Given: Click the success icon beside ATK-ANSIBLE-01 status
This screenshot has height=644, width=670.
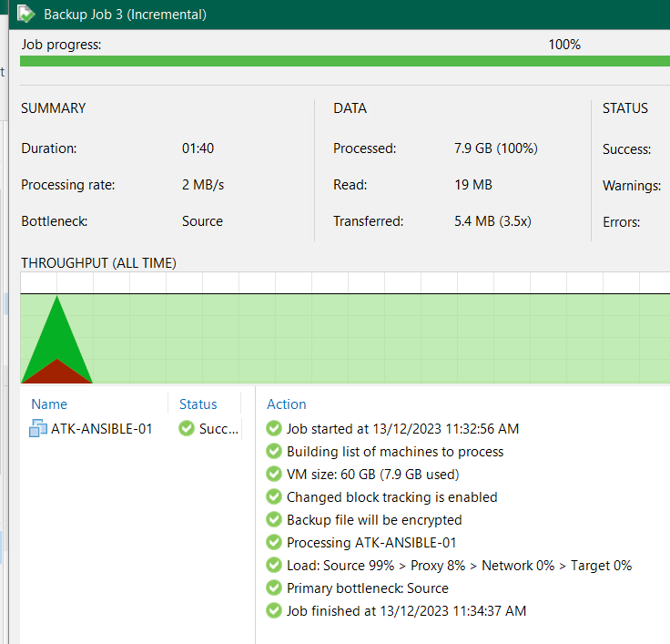Looking at the screenshot, I should tap(187, 428).
